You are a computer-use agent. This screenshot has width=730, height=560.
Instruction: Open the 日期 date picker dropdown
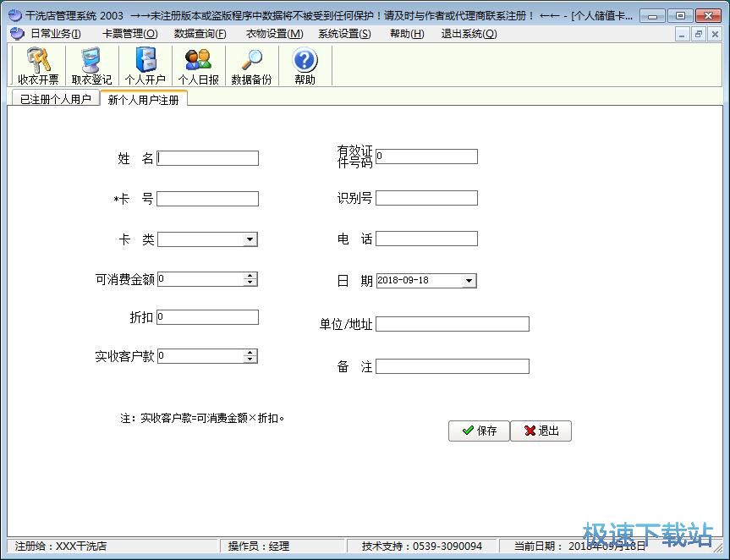click(469, 281)
